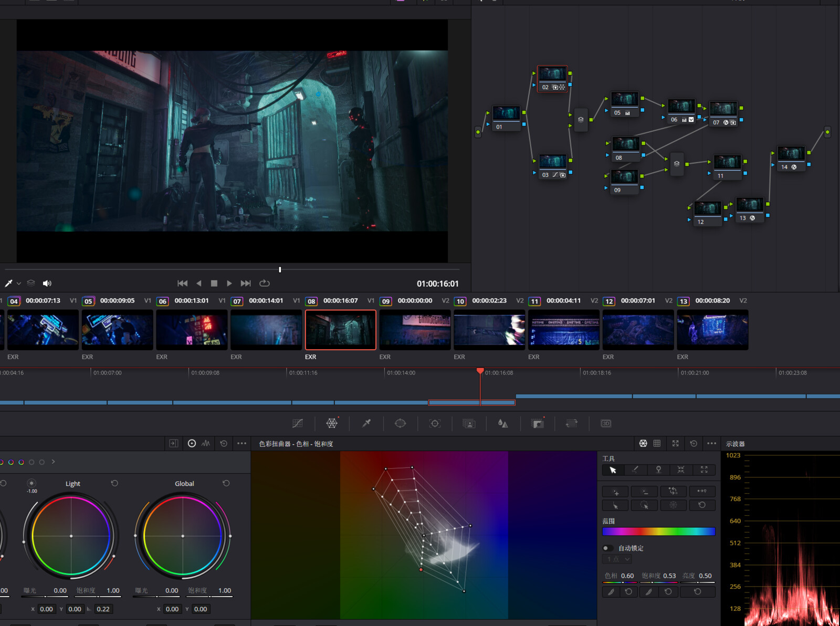
Task: Click smooth hue feather button
Action: pyautogui.click(x=611, y=592)
